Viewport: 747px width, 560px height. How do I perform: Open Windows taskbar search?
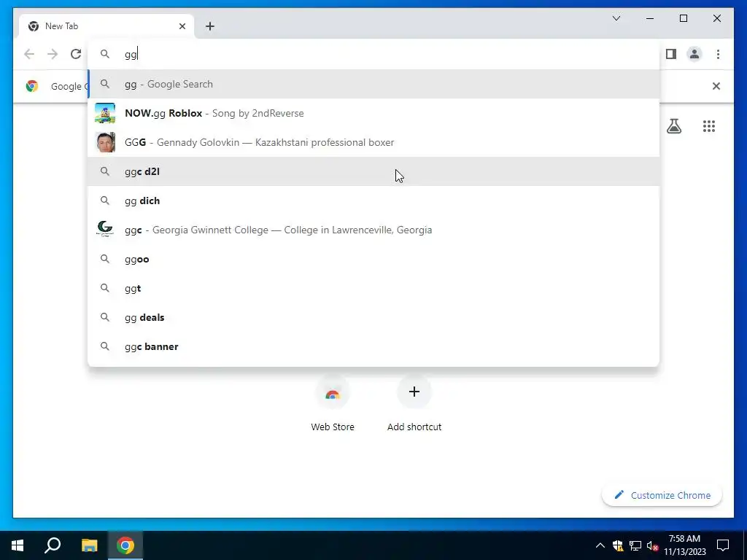pyautogui.click(x=53, y=545)
